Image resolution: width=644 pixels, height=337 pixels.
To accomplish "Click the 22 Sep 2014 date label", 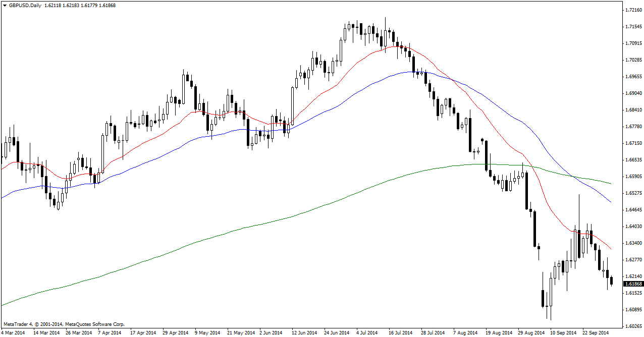I will pos(594,333).
